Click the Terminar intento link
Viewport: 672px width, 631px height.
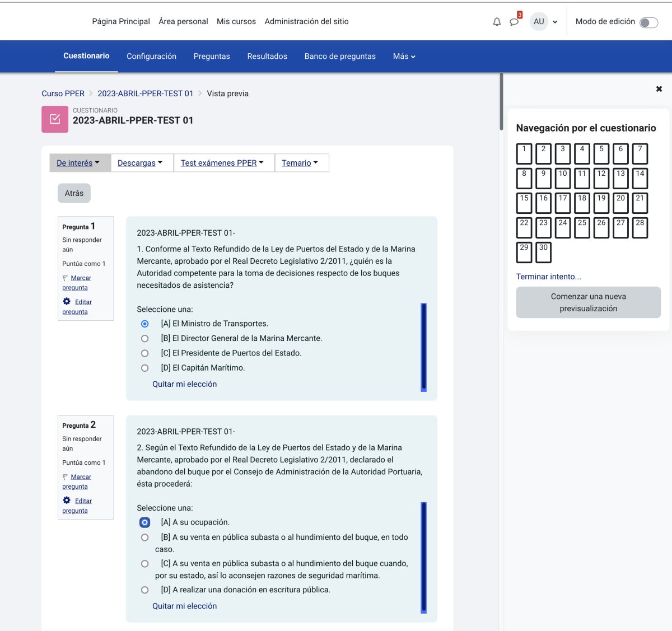point(548,277)
